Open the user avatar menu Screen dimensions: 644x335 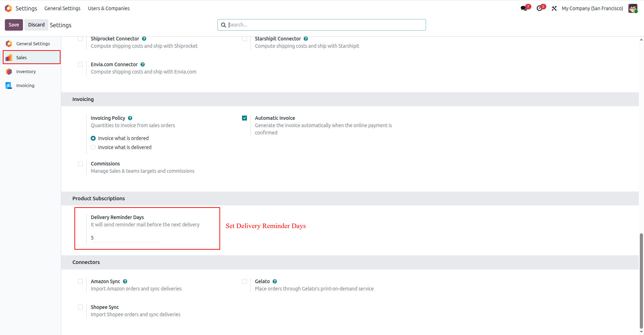tap(633, 8)
